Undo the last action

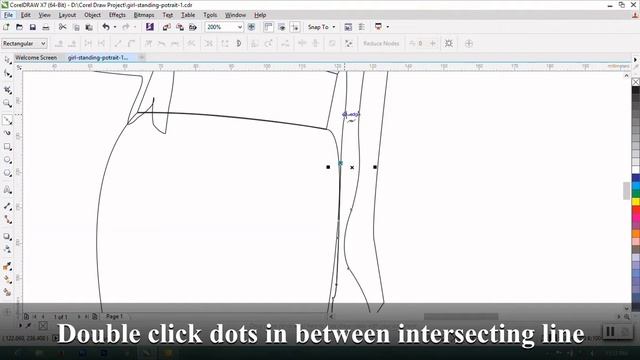coord(106,27)
